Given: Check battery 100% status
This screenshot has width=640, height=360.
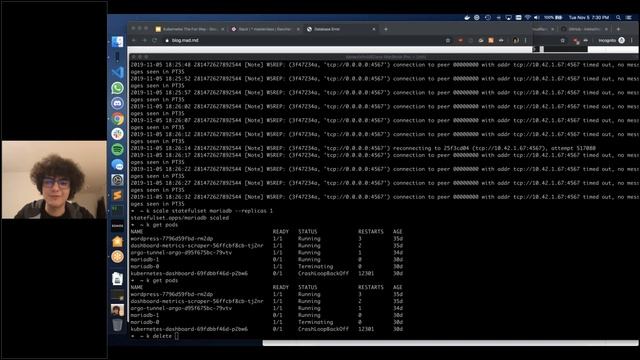Looking at the screenshot, I should 553,18.
